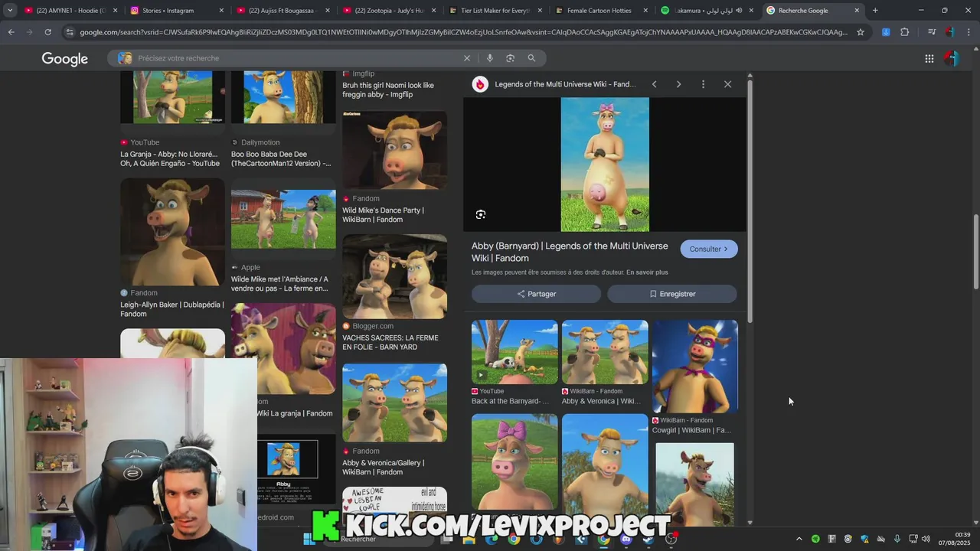Image resolution: width=980 pixels, height=551 pixels.
Task: Switch to the AMYNE1 - Hoodie tab
Action: click(x=70, y=11)
